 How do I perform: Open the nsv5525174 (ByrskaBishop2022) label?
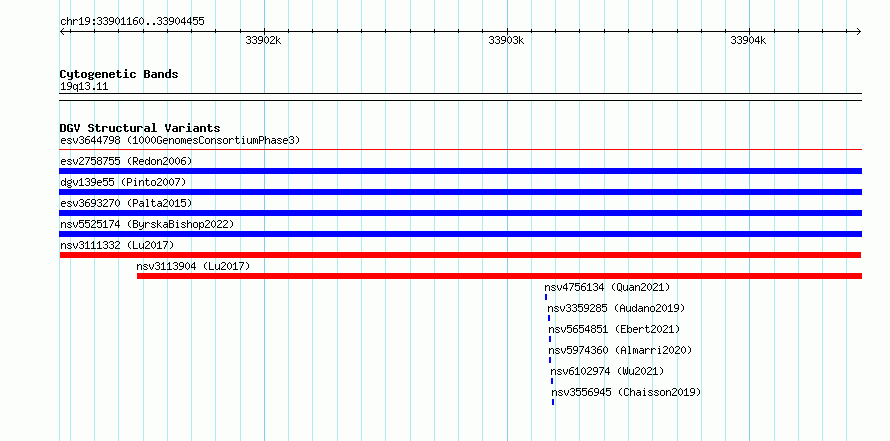click(x=147, y=224)
